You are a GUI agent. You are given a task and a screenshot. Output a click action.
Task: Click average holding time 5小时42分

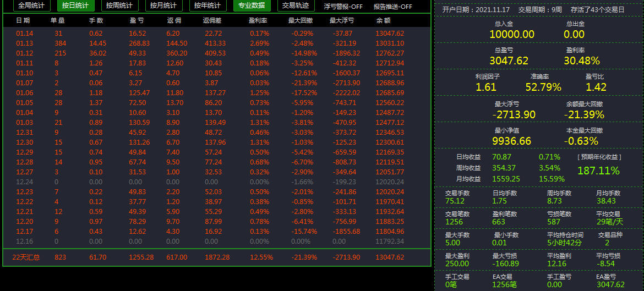pyautogui.click(x=564, y=243)
